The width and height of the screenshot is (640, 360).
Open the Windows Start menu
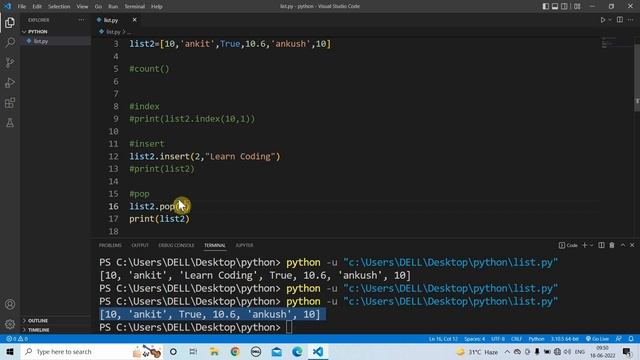coord(10,351)
